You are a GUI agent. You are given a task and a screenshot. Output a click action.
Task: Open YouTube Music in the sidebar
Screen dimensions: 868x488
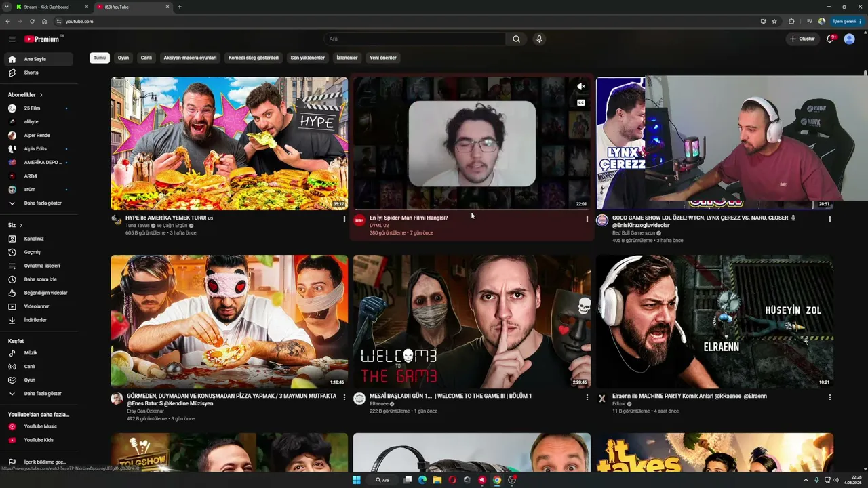point(39,426)
